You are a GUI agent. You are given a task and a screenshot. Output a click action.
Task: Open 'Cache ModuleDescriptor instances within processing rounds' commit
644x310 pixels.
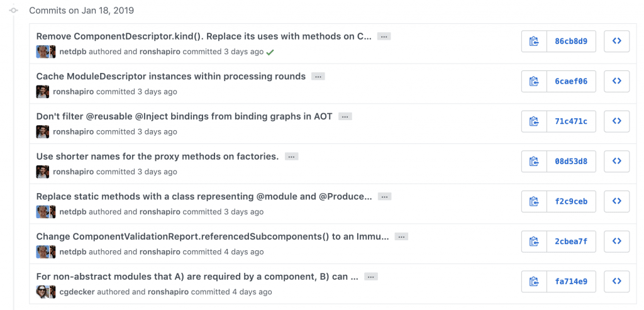(170, 76)
